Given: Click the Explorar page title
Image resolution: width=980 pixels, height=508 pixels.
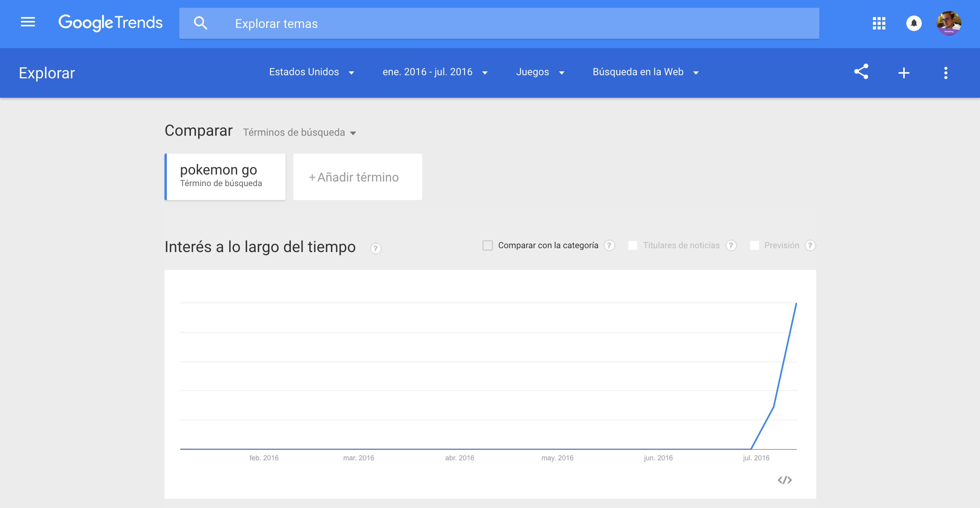Looking at the screenshot, I should click(x=47, y=73).
